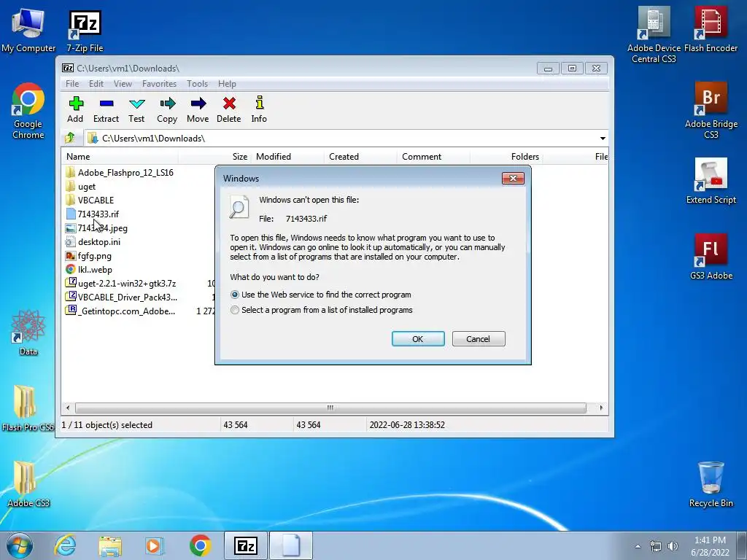Viewport: 747px width, 560px height.
Task: Select Use the Web service option
Action: [321, 295]
